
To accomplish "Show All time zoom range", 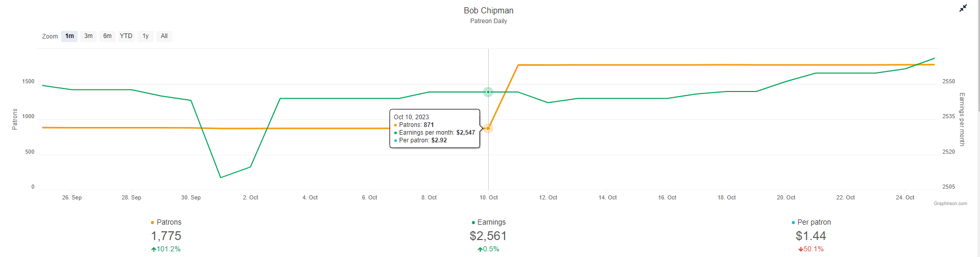I will pyautogui.click(x=164, y=36).
